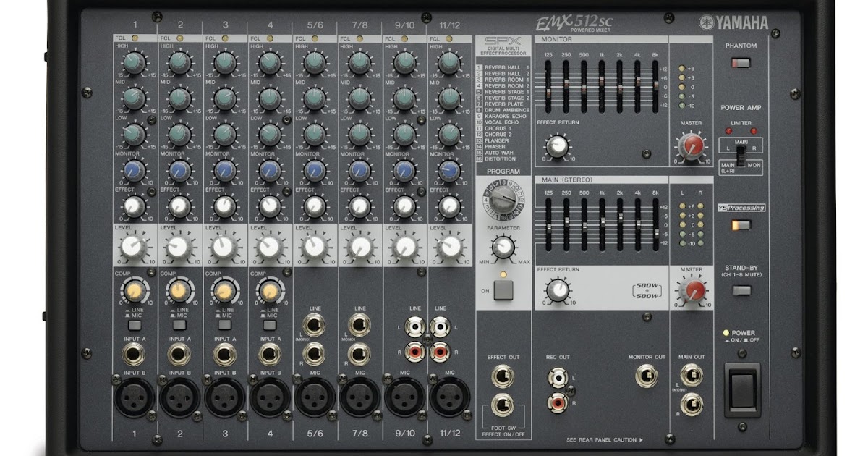Click 'REVERB HALL 1' in effect list
Screen dimensions: 868x456
508,67
